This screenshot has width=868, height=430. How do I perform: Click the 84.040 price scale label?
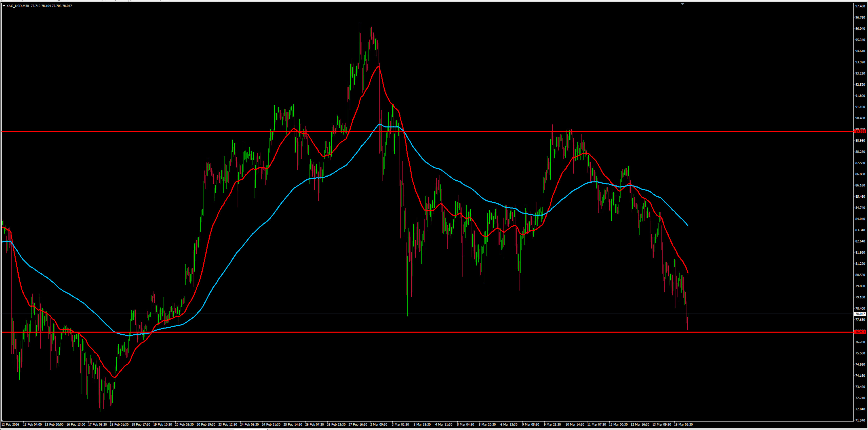[x=860, y=219]
